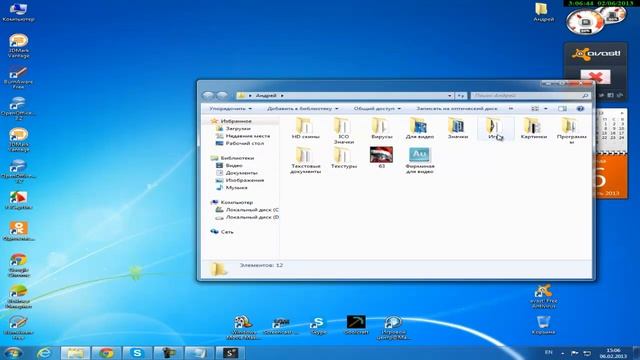Open Skype from the taskbar
This screenshot has width=640, height=360.
point(137,353)
